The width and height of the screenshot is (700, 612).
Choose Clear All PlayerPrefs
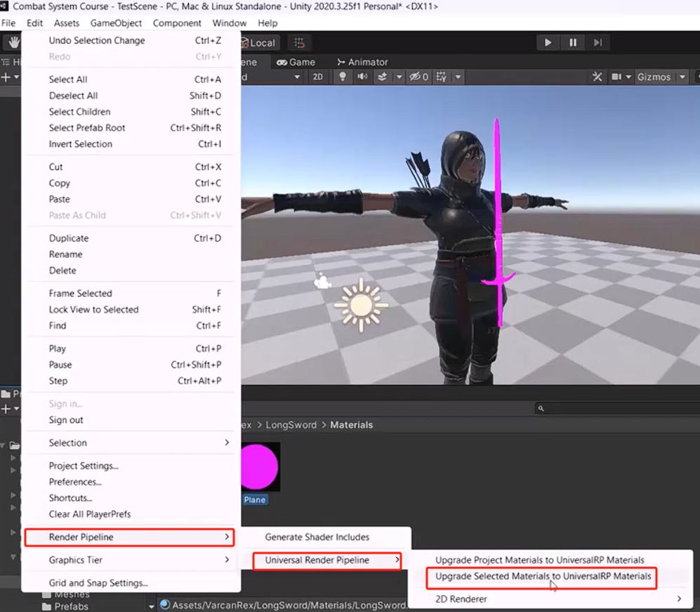pos(129,514)
